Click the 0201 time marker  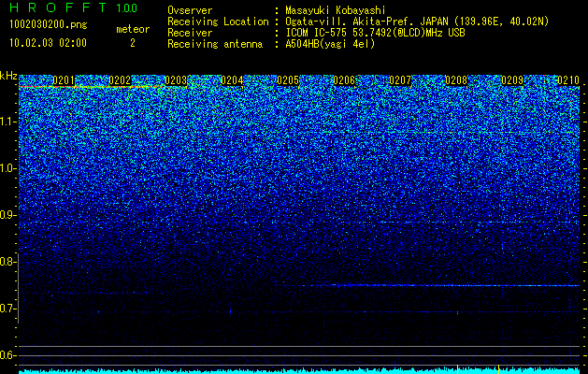point(64,80)
